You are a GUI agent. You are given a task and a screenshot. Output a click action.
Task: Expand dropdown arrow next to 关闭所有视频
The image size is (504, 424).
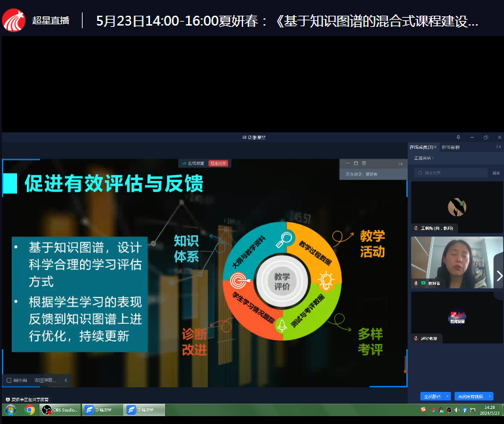tap(490, 396)
